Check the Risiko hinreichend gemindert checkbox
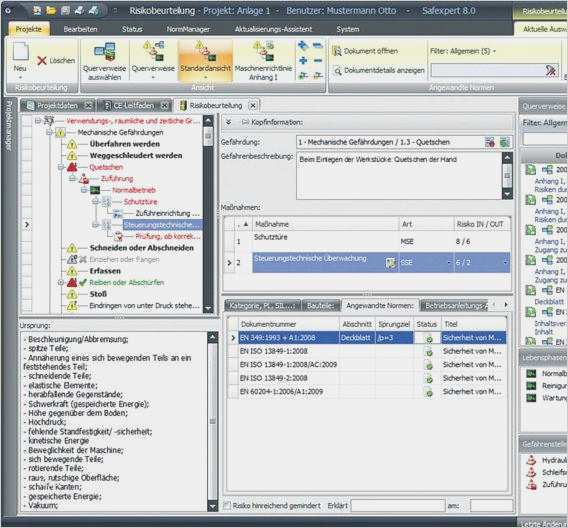 [x=227, y=505]
